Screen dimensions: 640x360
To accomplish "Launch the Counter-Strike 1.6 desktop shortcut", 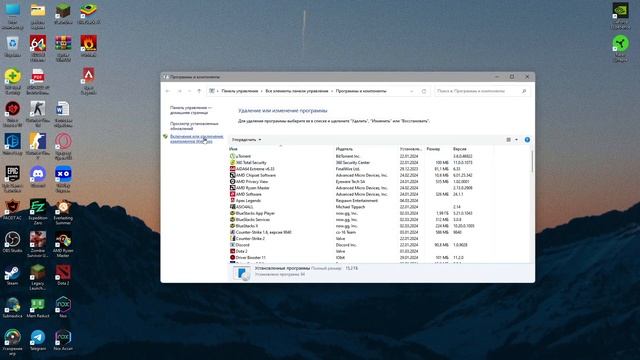I will (38, 114).
